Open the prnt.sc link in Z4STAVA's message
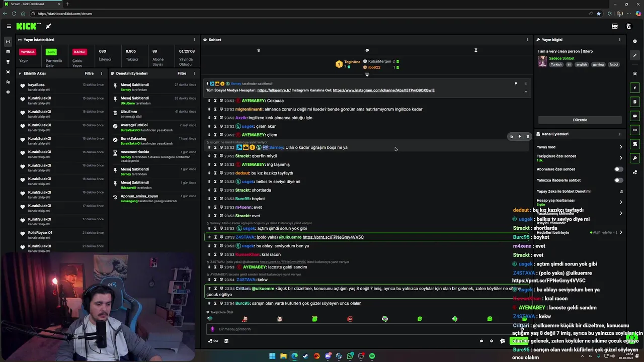 click(x=333, y=237)
